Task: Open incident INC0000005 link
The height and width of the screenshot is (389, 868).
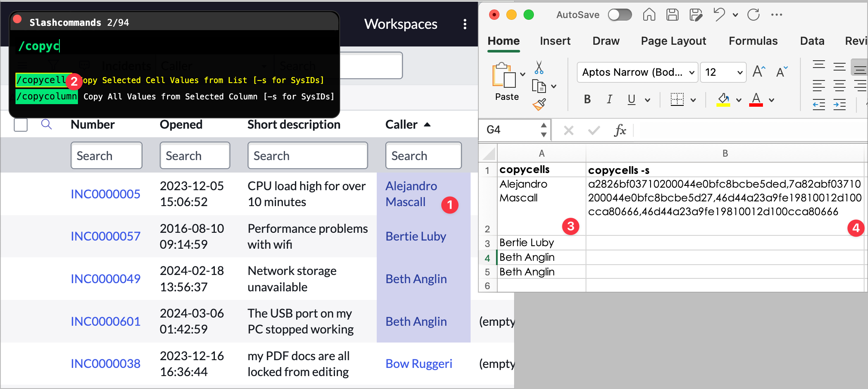Action: point(105,194)
